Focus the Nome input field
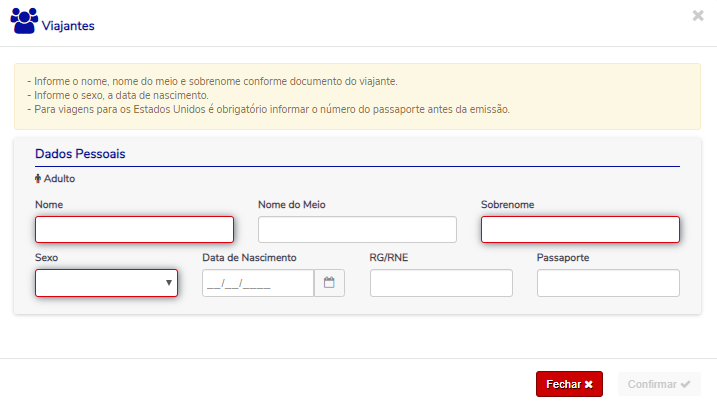Screen dimensions: 717x401 pos(134,230)
